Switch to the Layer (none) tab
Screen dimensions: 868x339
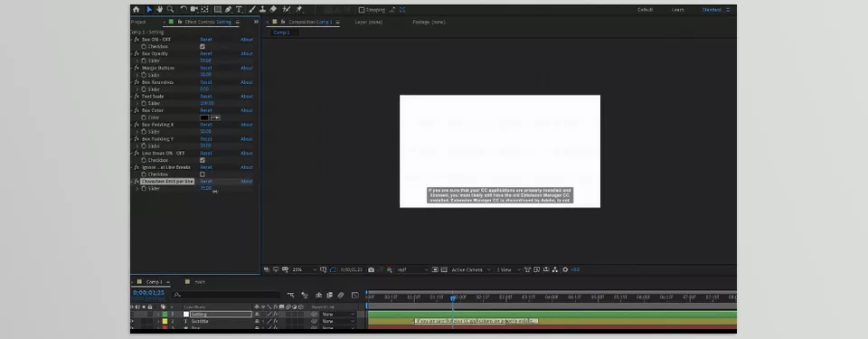(x=369, y=22)
